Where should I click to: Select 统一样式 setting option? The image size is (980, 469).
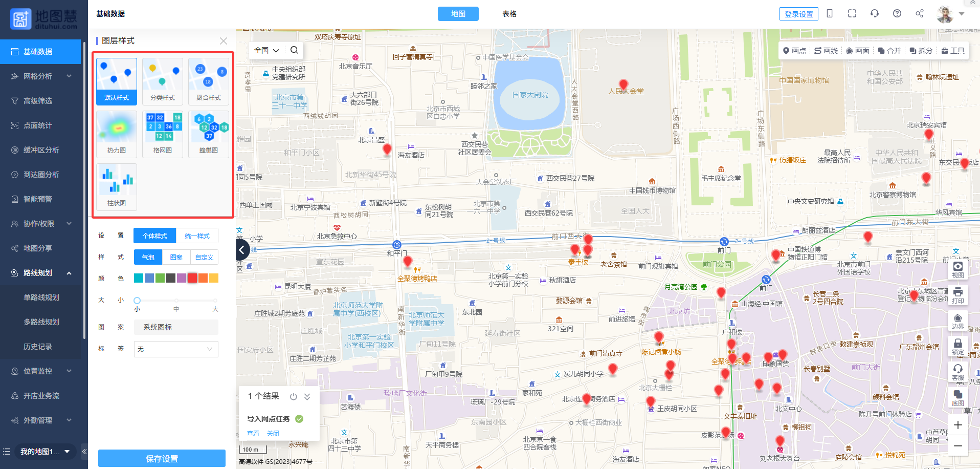click(197, 236)
